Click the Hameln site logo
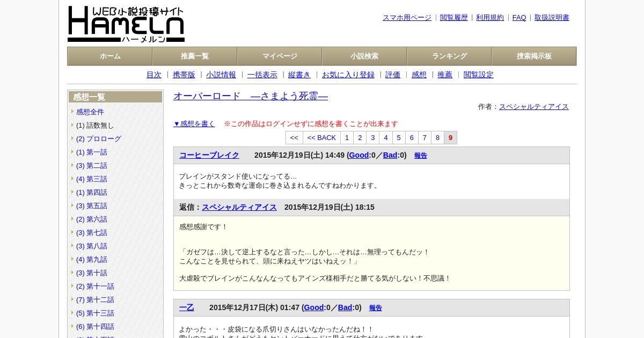644x338 pixels. 126,24
